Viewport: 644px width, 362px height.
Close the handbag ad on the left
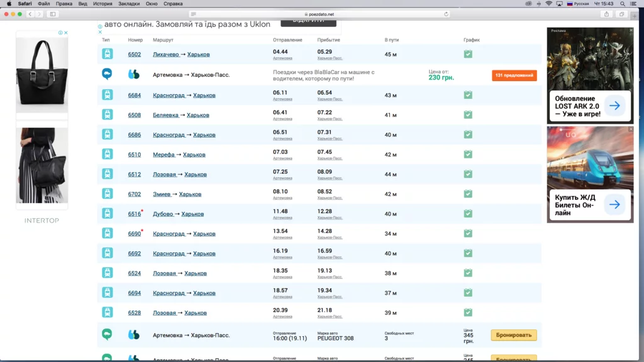[65, 33]
